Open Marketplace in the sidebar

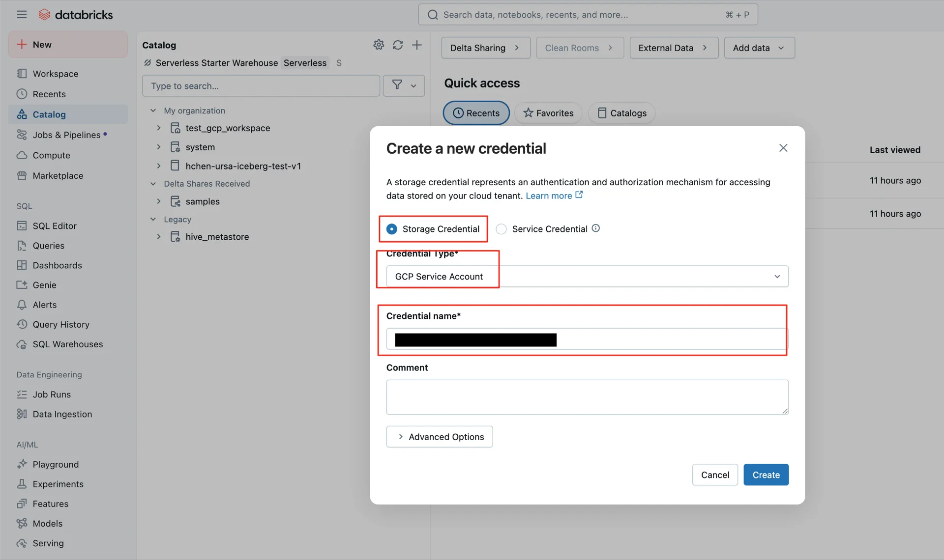click(x=68, y=175)
